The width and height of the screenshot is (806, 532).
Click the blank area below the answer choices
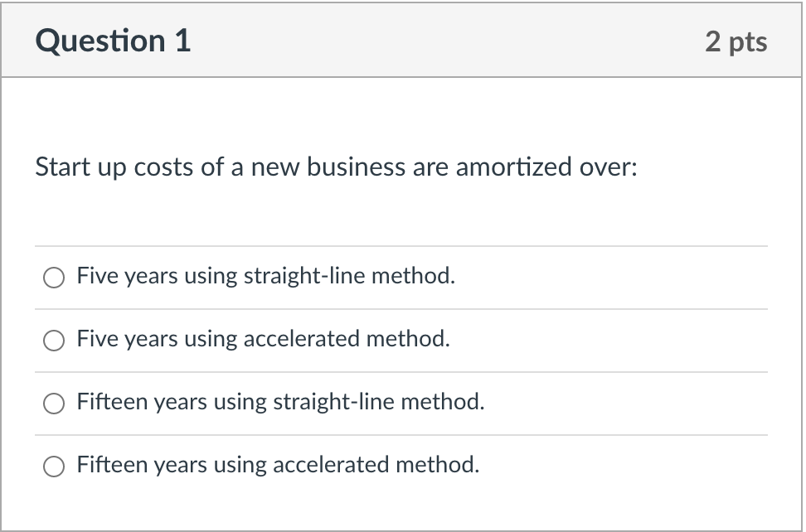point(401,505)
